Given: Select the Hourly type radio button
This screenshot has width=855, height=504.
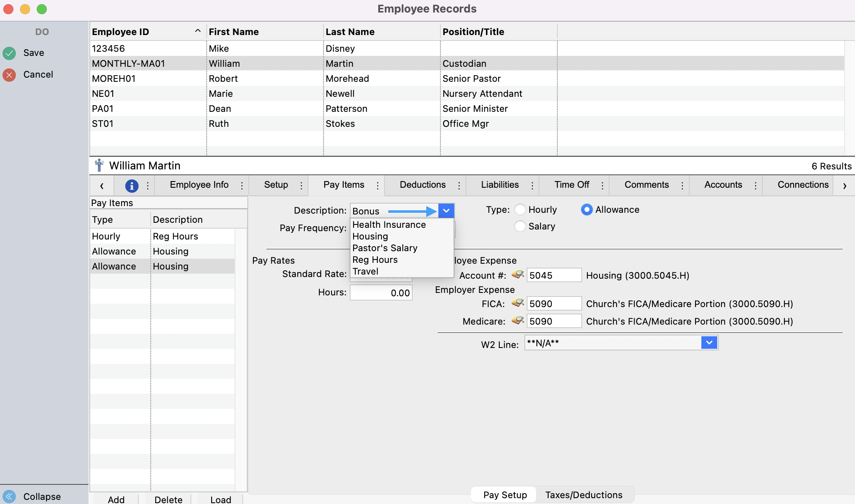Looking at the screenshot, I should (x=520, y=209).
